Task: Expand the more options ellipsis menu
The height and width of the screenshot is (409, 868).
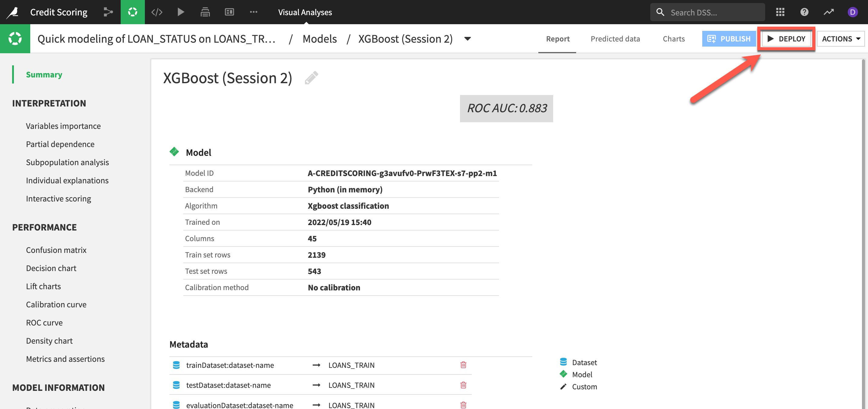Action: click(x=253, y=12)
